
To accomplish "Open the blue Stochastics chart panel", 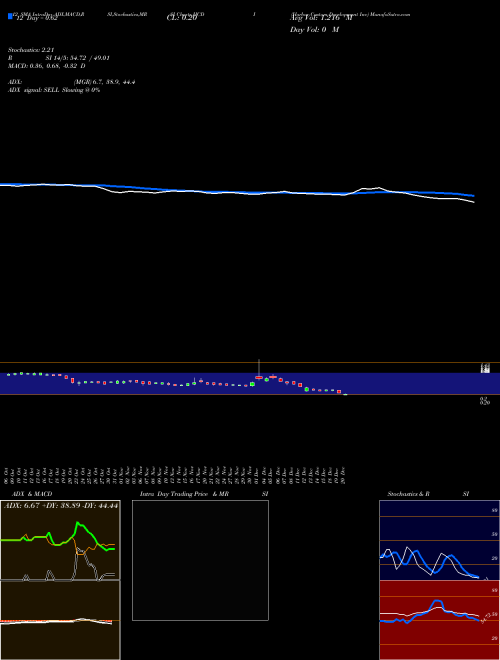I will tap(439, 540).
